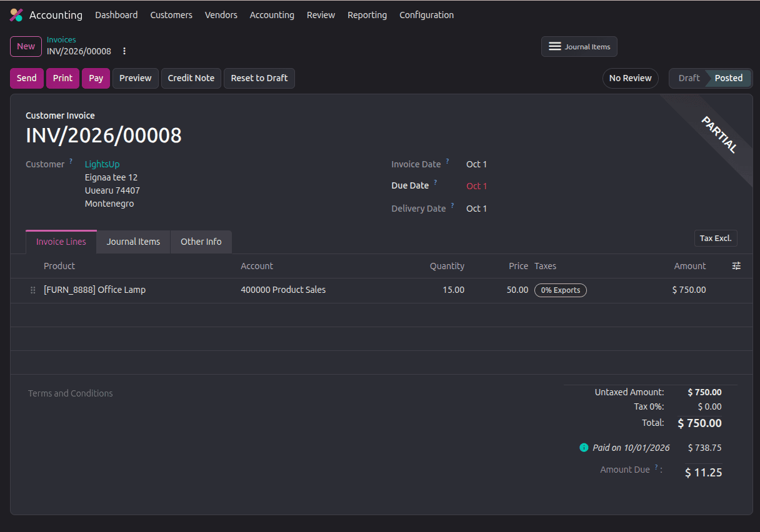This screenshot has height=532, width=760.
Task: Click the No Review status button
Action: point(631,78)
